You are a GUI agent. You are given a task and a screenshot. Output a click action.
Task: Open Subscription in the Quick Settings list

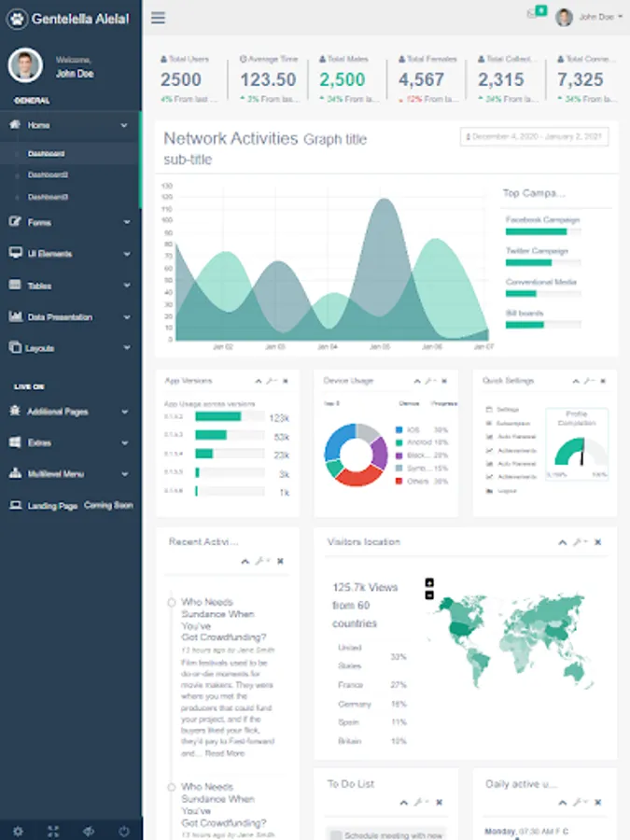coord(509,423)
